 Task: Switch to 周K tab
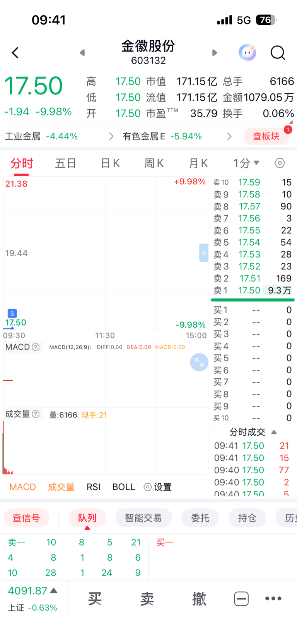(154, 163)
